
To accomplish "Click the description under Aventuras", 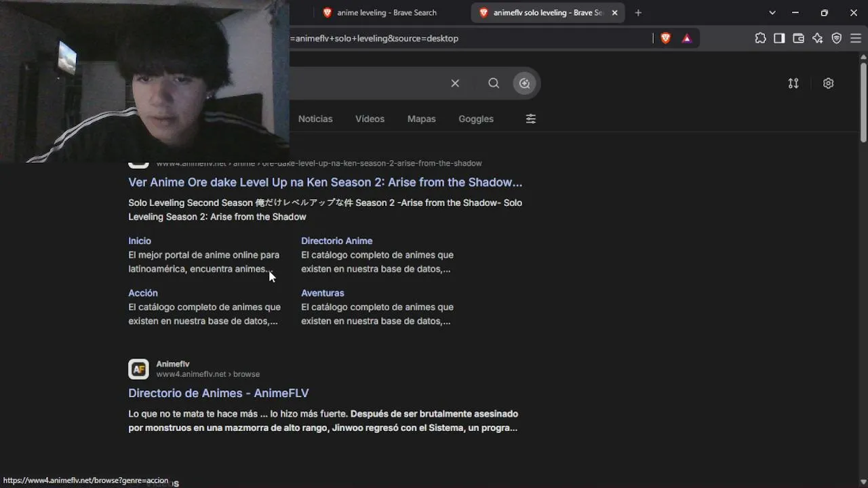I will [x=378, y=314].
